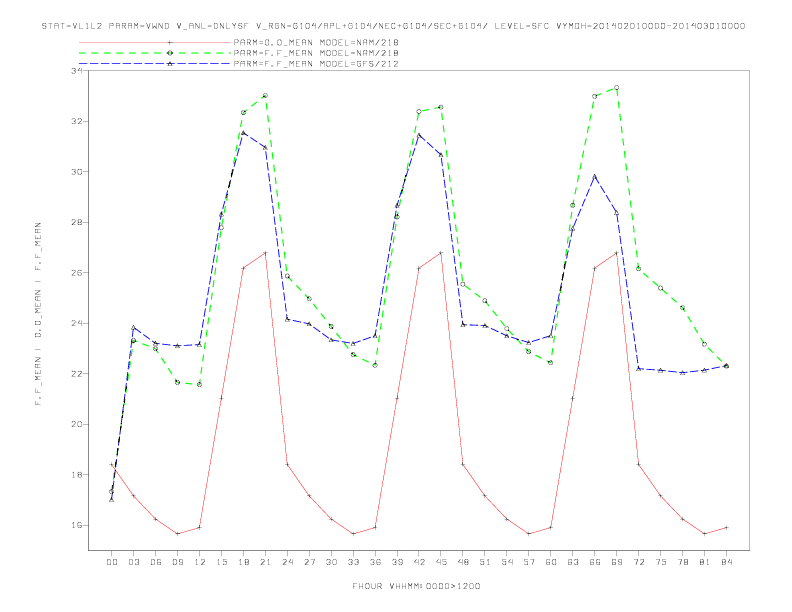Click x-axis tick label 36
The image size is (792, 612).
click(375, 562)
